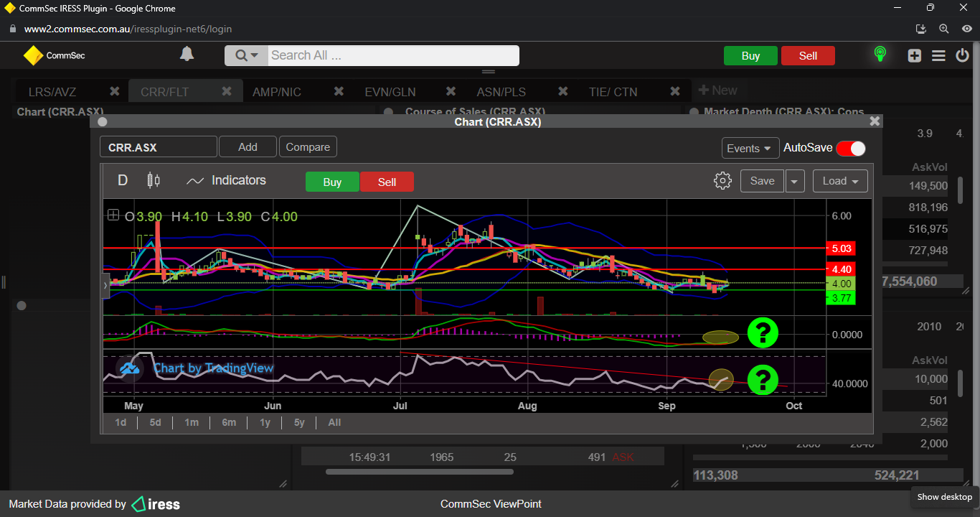The image size is (980, 517).
Task: Close the EVN/GLN tab
Action: 451,91
